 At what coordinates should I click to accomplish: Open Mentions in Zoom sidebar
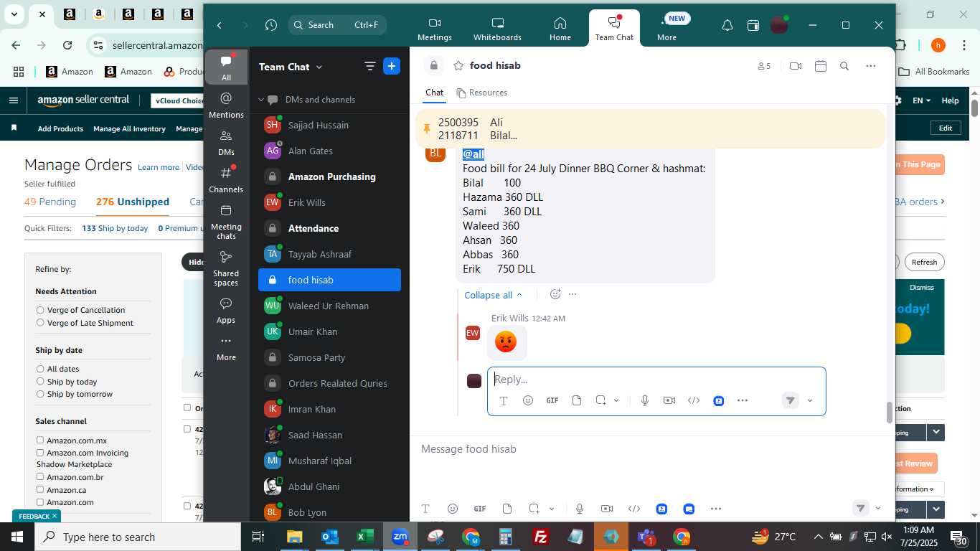pyautogui.click(x=226, y=105)
